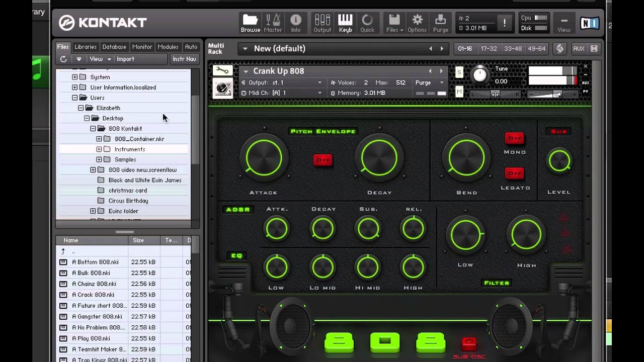Click the Crank Up 808 instrument thumbnail
The height and width of the screenshot is (362, 644).
click(222, 88)
